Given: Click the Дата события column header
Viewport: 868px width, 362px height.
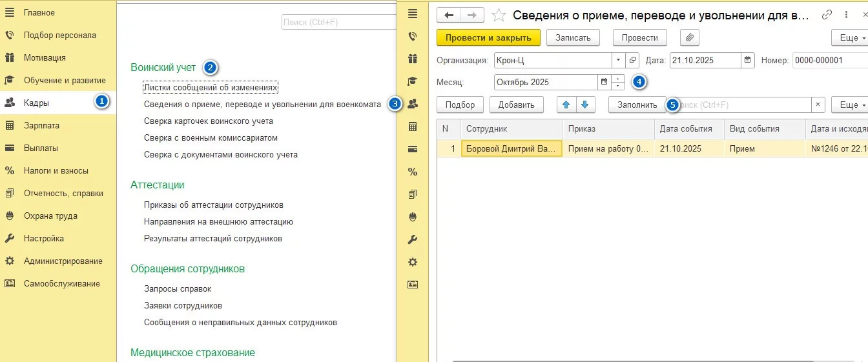Looking at the screenshot, I should tap(689, 128).
